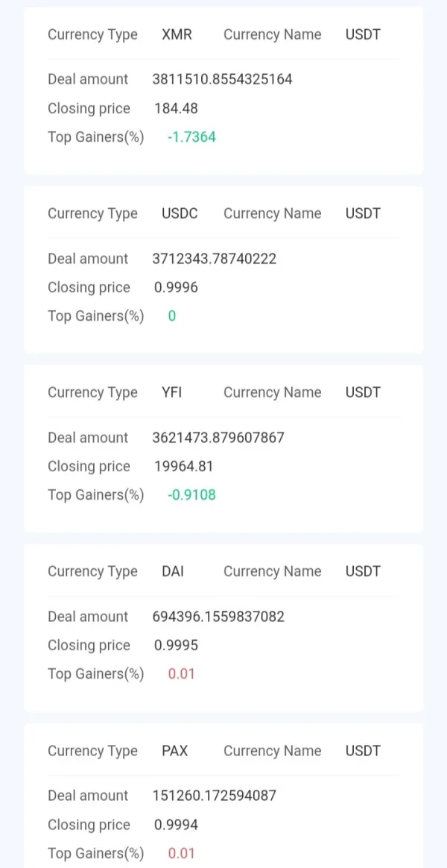Select the USDC currency type value
This screenshot has height=868, width=447.
180,213
